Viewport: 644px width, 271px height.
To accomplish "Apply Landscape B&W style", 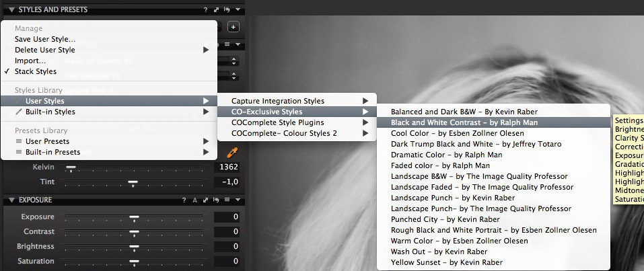I will tap(494, 176).
